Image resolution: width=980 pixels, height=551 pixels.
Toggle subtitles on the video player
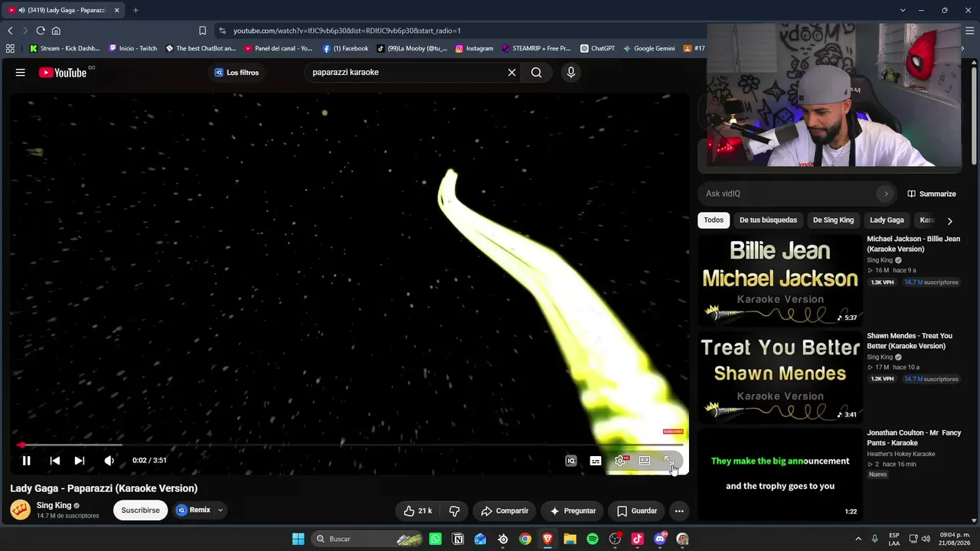[x=596, y=461]
